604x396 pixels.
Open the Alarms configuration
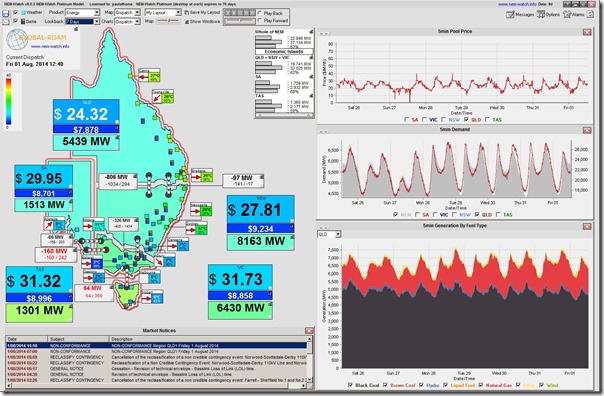point(574,15)
